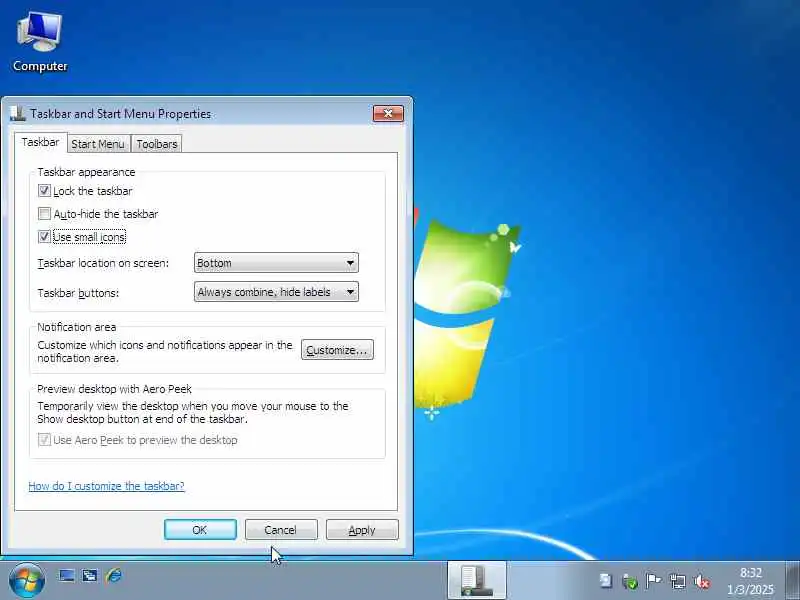The height and width of the screenshot is (600, 800).
Task: Click the Notification area group heading
Action: point(77,327)
